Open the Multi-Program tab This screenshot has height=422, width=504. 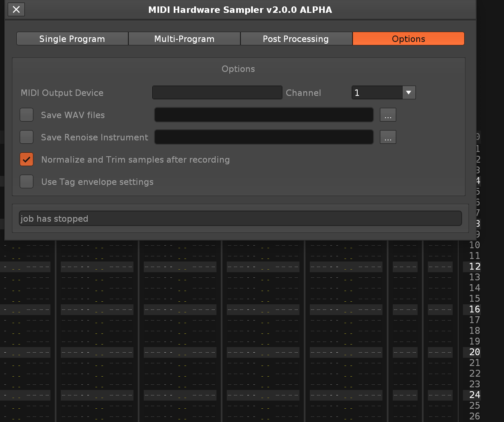(x=184, y=39)
